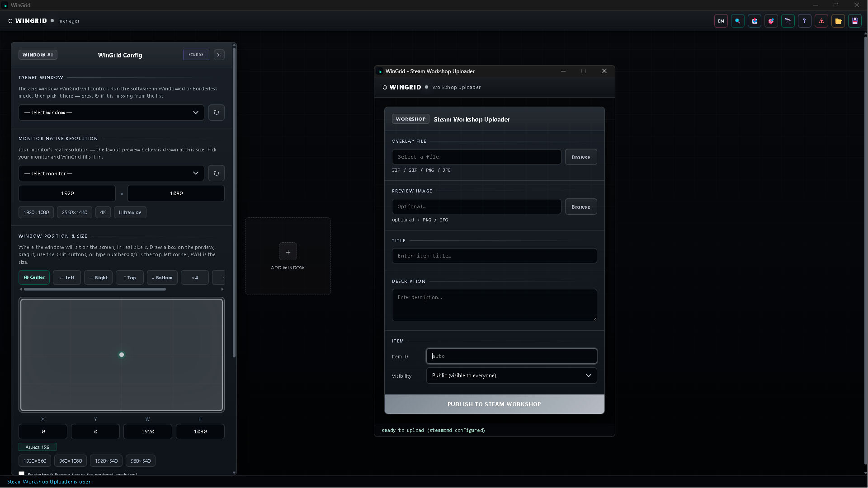Image resolution: width=868 pixels, height=488 pixels.
Task: Click "Steam Workshop Uploader is open" status text
Action: point(49,482)
